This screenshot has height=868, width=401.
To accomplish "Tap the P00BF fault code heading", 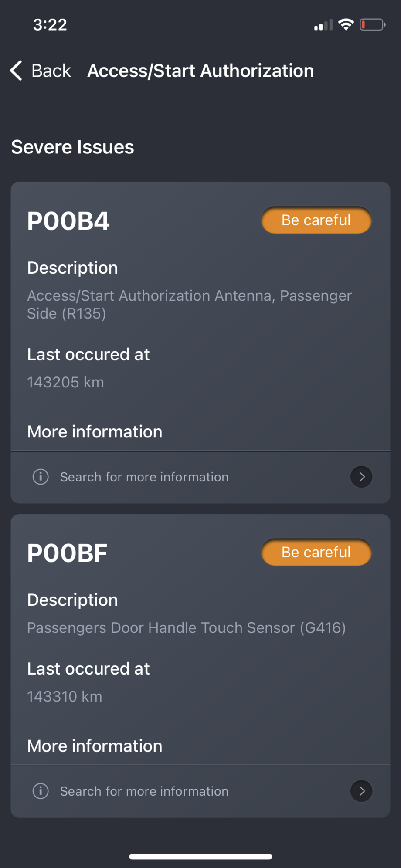I will click(x=67, y=553).
